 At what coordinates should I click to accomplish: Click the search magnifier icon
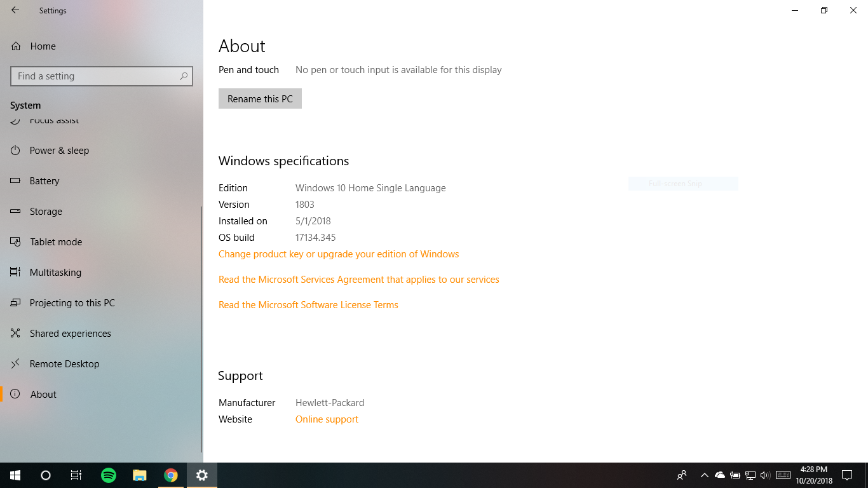(184, 76)
